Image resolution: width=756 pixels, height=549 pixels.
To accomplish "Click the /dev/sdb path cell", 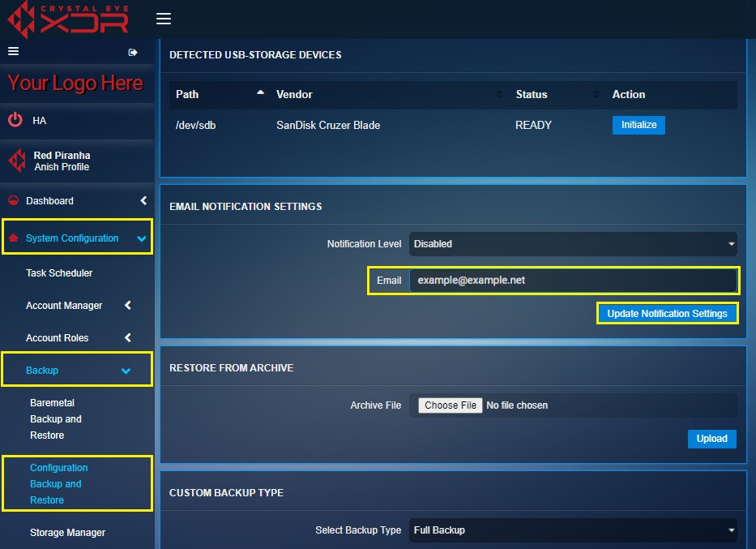I will pyautogui.click(x=196, y=126).
